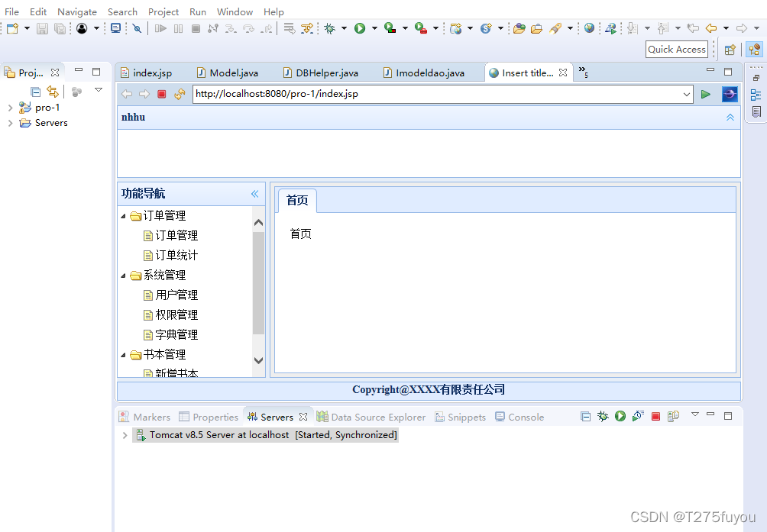Click the Eclipse browser logo icon
Viewport: 767px width, 532px height.
point(730,94)
